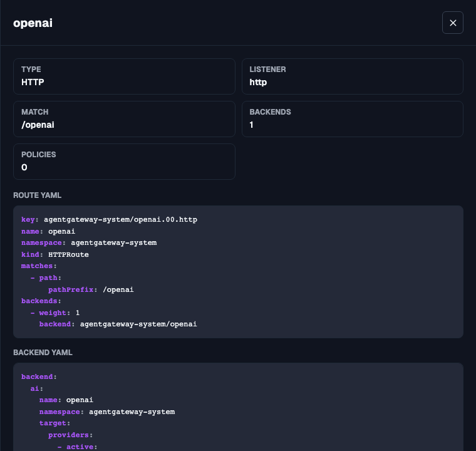Click the BACKEND YAML section heading

(43, 352)
